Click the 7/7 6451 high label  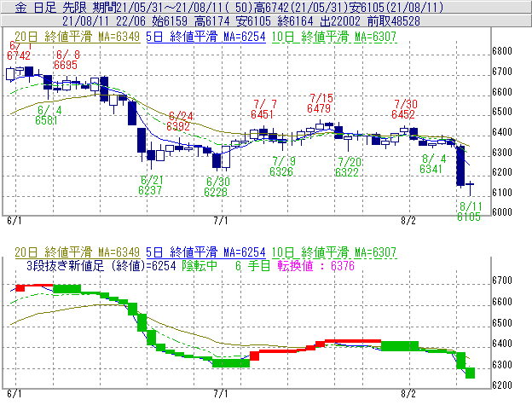click(263, 109)
